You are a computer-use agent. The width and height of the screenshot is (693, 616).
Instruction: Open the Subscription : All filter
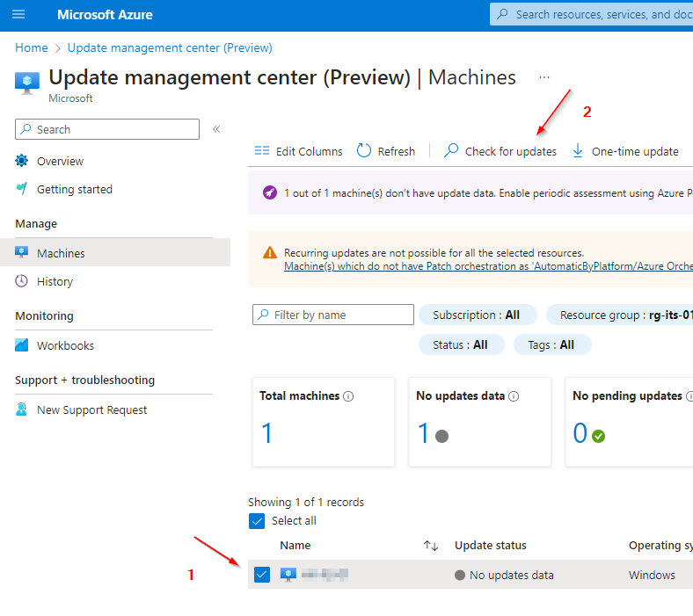point(478,315)
